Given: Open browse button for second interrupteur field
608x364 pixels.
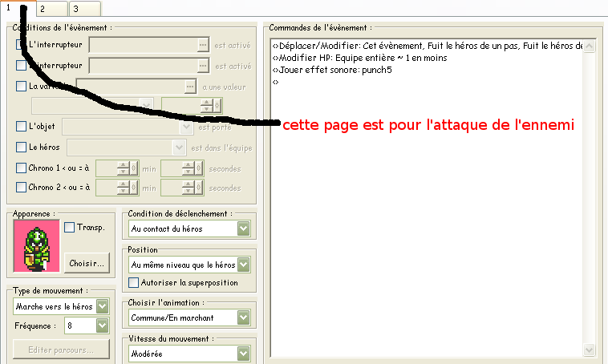Looking at the screenshot, I should [203, 66].
